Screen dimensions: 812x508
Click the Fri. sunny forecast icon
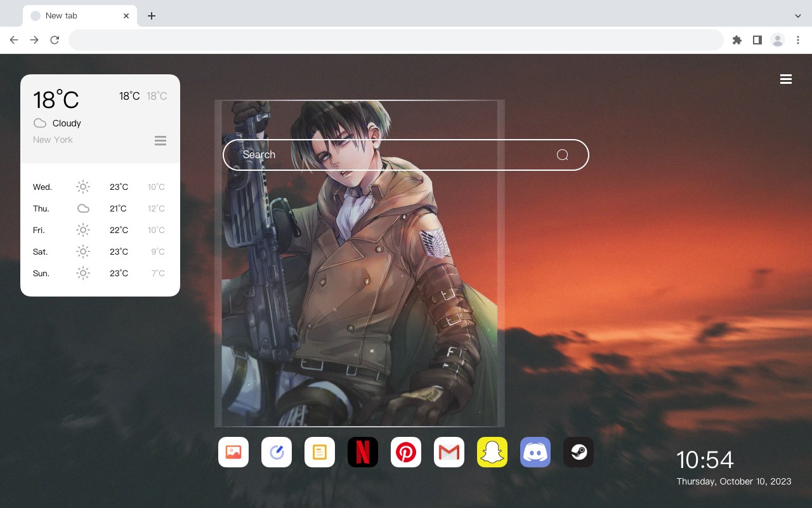(x=83, y=230)
